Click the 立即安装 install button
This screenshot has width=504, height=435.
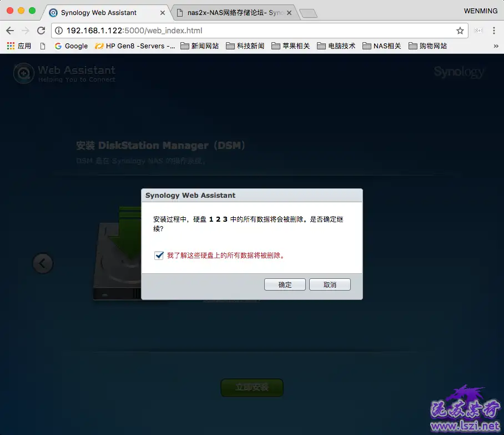(x=252, y=387)
